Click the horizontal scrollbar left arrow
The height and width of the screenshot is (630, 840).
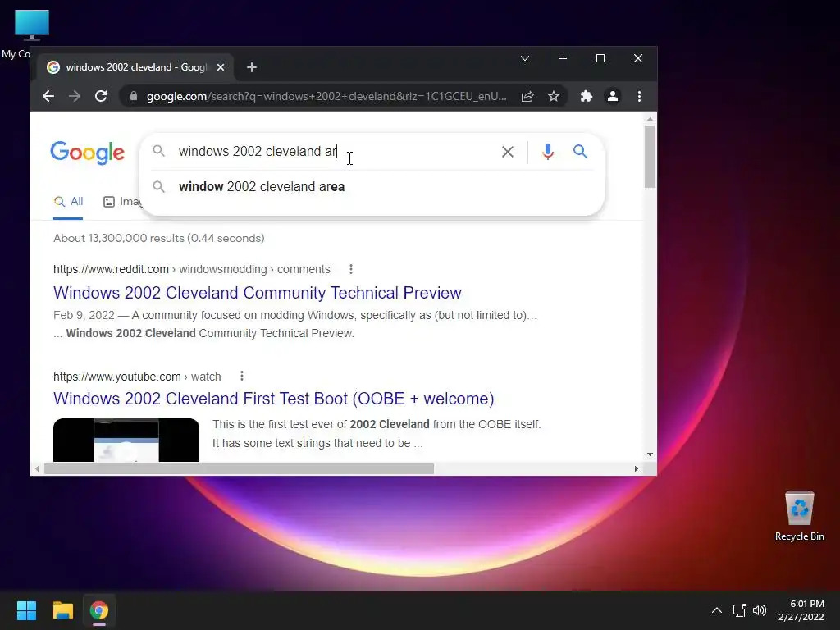tap(37, 469)
